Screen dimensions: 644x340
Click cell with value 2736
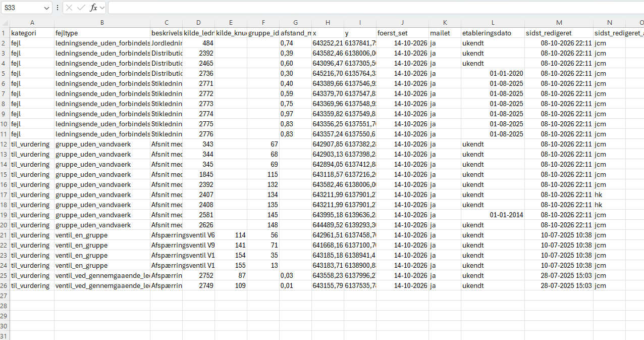click(x=199, y=73)
